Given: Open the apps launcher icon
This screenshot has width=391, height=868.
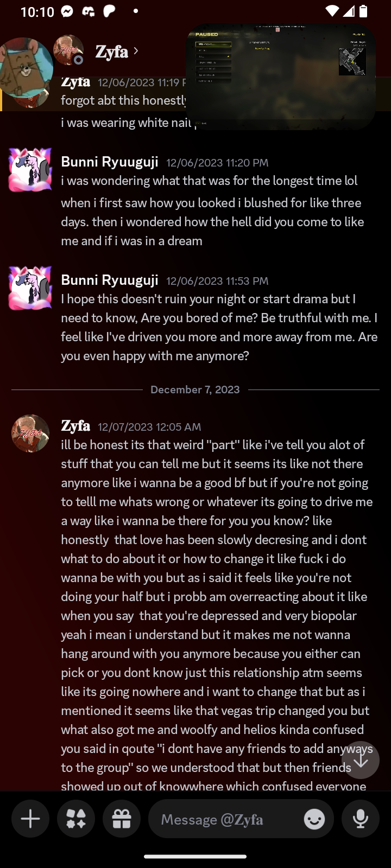Looking at the screenshot, I should click(76, 819).
